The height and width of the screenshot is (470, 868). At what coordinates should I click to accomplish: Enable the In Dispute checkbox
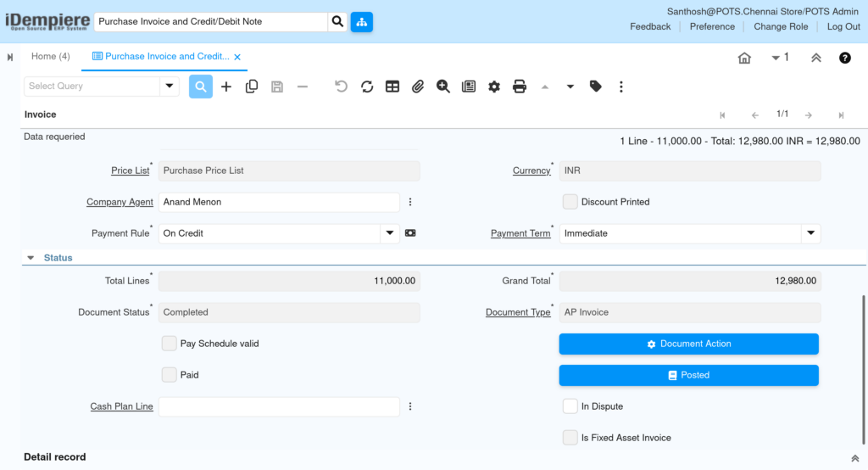[570, 406]
